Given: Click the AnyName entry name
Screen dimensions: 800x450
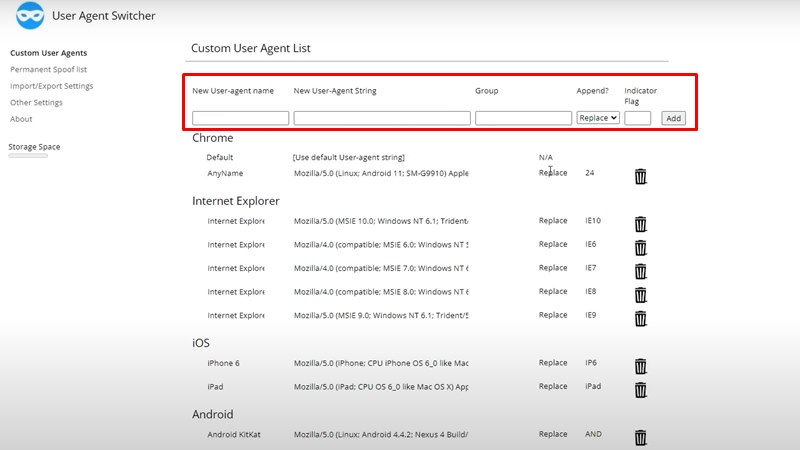Looking at the screenshot, I should [225, 173].
